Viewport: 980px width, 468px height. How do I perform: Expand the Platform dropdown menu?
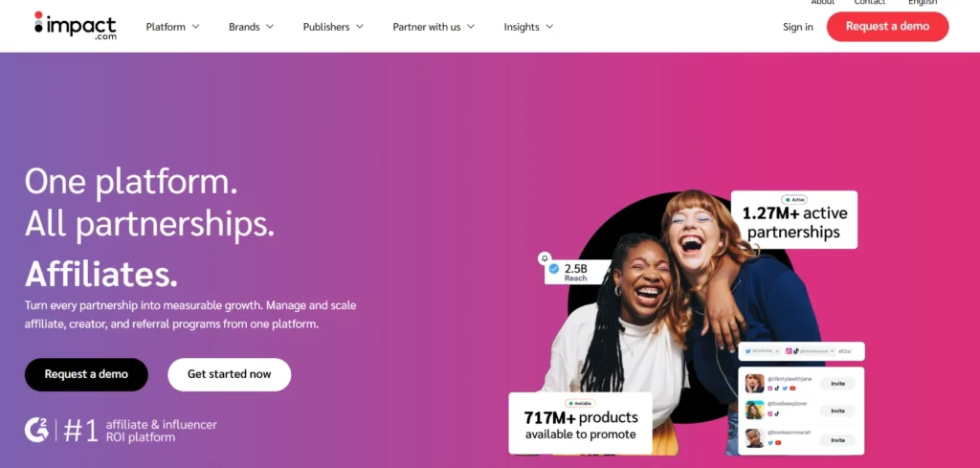click(x=172, y=27)
